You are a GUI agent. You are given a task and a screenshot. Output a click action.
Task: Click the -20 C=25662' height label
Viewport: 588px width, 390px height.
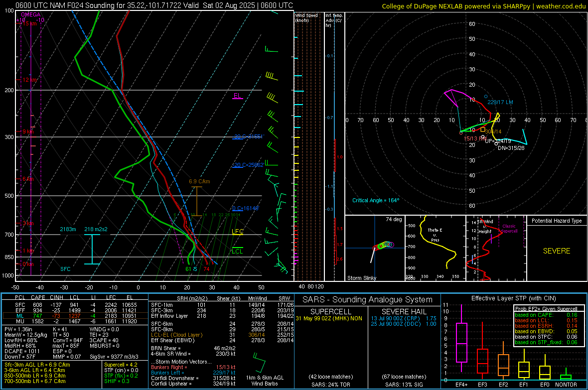click(249, 165)
